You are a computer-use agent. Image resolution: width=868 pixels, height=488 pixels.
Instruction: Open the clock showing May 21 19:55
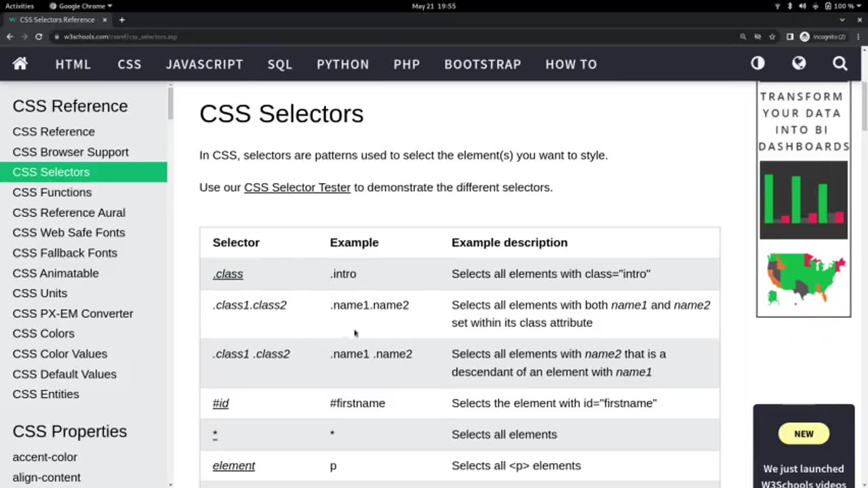pyautogui.click(x=434, y=6)
